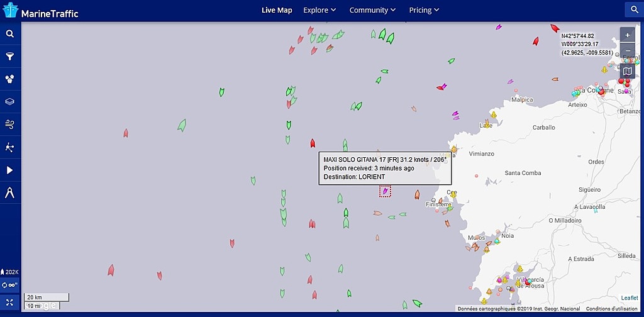The width and height of the screenshot is (644, 317).
Task: Switch the map to fullscreen mode
Action: [x=10, y=303]
